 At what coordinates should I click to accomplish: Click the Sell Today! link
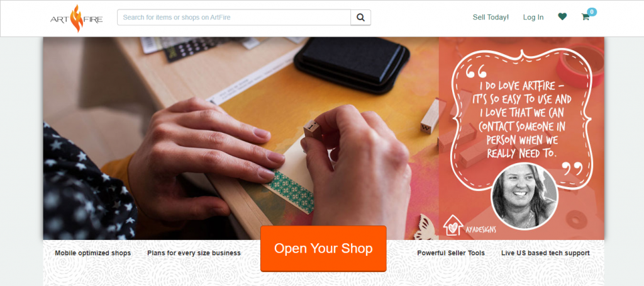pos(491,17)
